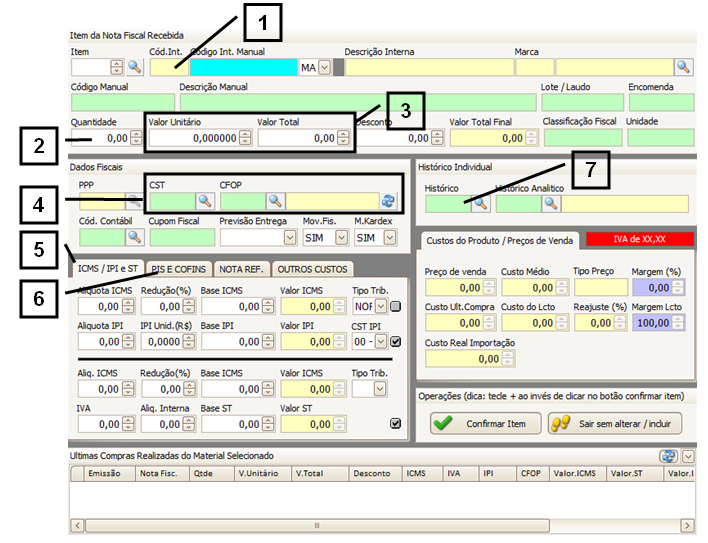Open the Previsão Entrega dropdown

(x=288, y=237)
